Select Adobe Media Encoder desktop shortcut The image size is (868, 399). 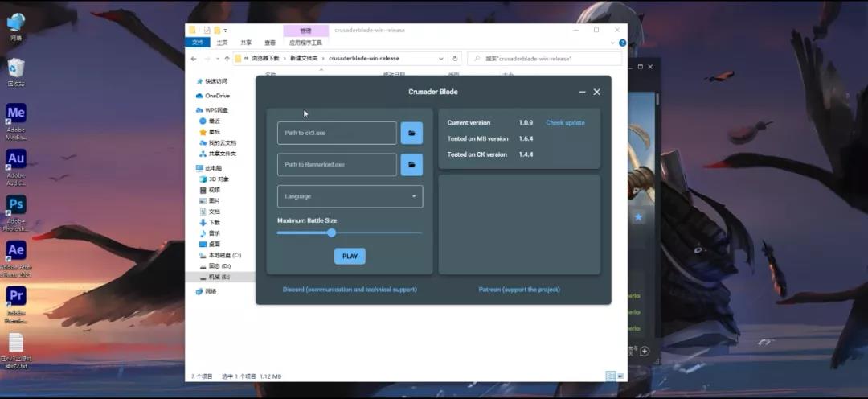coord(16,121)
